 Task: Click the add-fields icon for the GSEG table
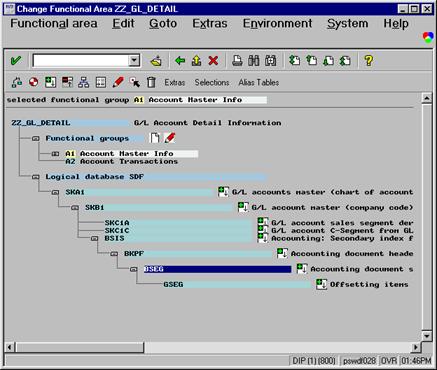[x=321, y=284]
